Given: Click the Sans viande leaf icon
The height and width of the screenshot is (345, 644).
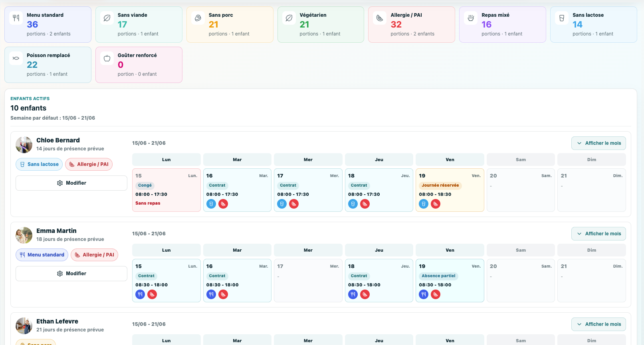Looking at the screenshot, I should pos(107,18).
